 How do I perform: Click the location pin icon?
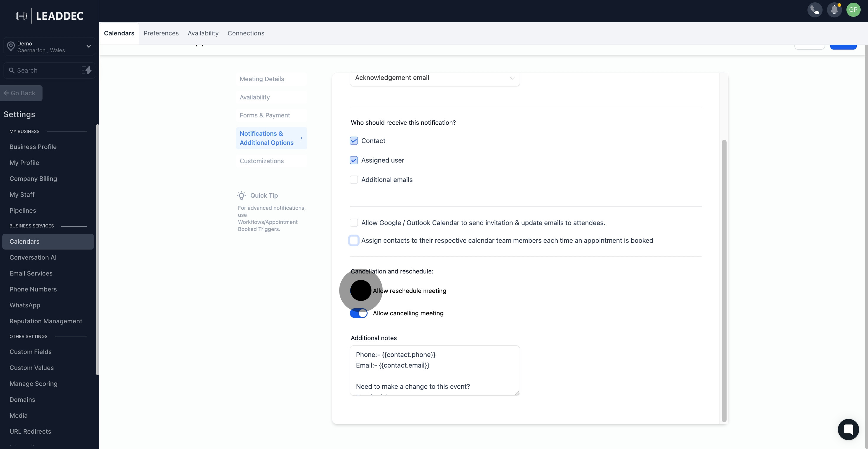[x=11, y=47]
